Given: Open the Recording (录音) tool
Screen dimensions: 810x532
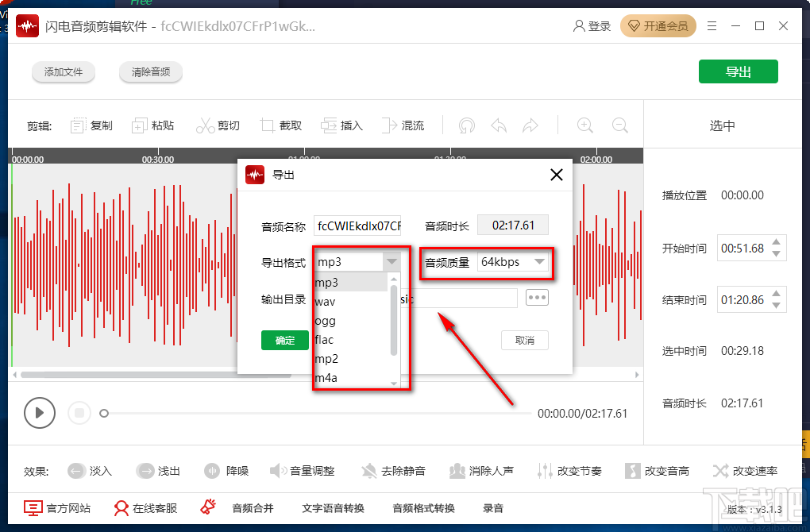Looking at the screenshot, I should coord(493,508).
